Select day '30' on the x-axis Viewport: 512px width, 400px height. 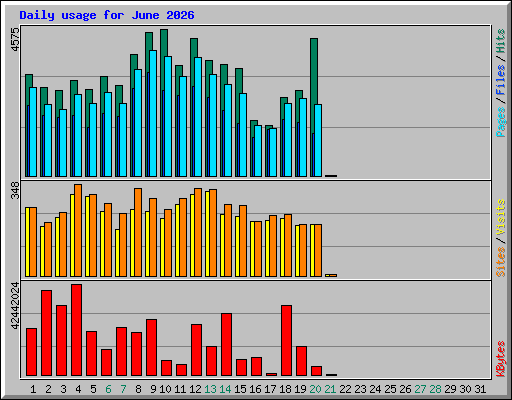[x=465, y=389]
